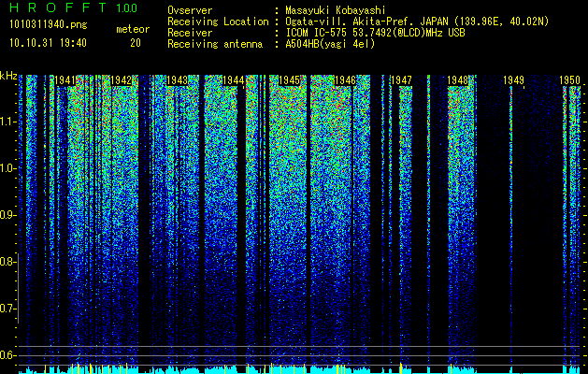Click time marker 1949
This screenshot has height=374, width=588.
click(513, 80)
